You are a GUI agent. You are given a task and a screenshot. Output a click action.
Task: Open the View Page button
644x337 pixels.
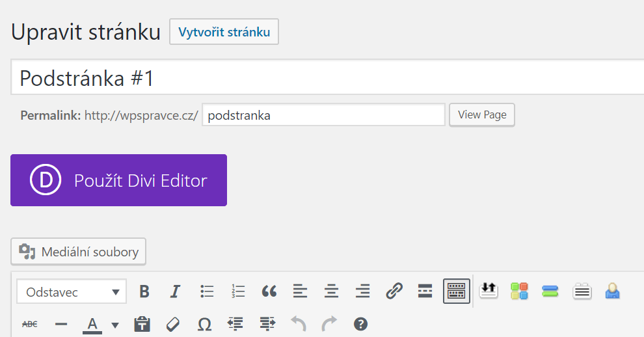pyautogui.click(x=482, y=115)
